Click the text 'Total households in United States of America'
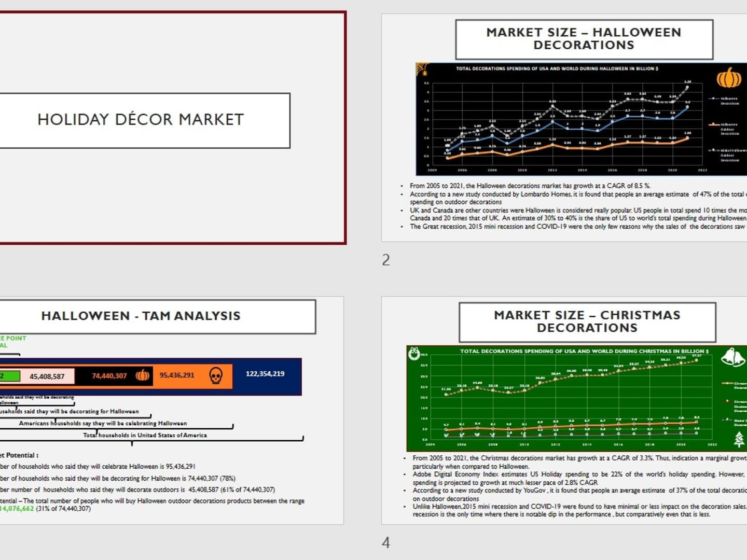This screenshot has height=560, width=747. (x=145, y=436)
